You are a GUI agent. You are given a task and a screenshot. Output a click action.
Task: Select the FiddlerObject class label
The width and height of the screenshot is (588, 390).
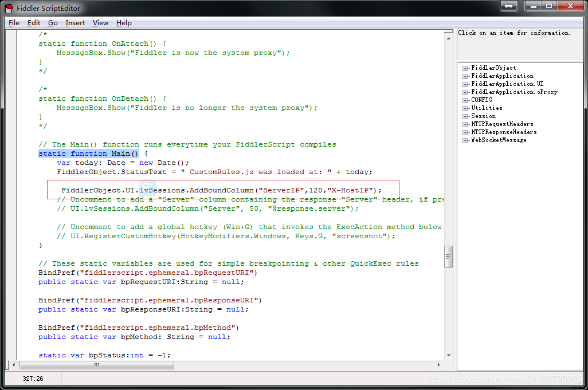pyautogui.click(x=493, y=68)
